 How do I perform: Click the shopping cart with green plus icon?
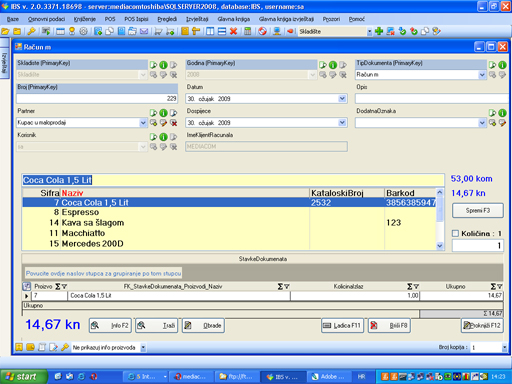[x=170, y=32]
